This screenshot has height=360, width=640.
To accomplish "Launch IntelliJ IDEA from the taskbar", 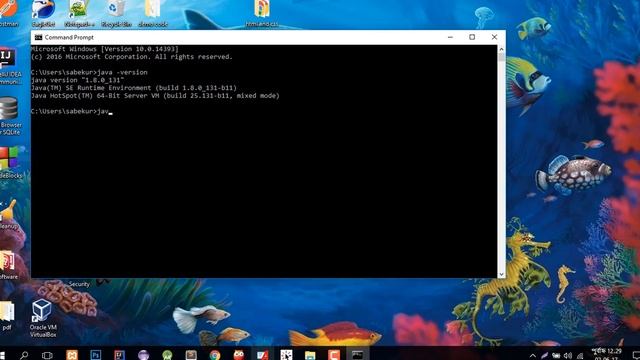I will 120,355.
